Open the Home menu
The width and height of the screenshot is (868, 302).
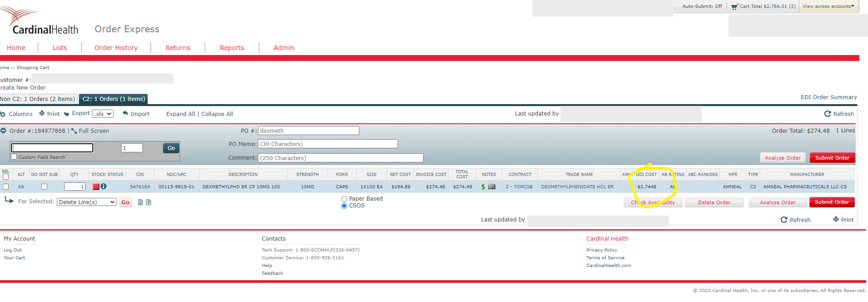tap(16, 48)
